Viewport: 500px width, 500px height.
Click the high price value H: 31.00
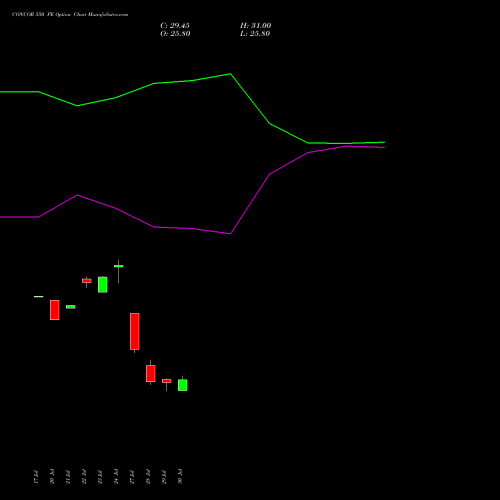tap(256, 26)
